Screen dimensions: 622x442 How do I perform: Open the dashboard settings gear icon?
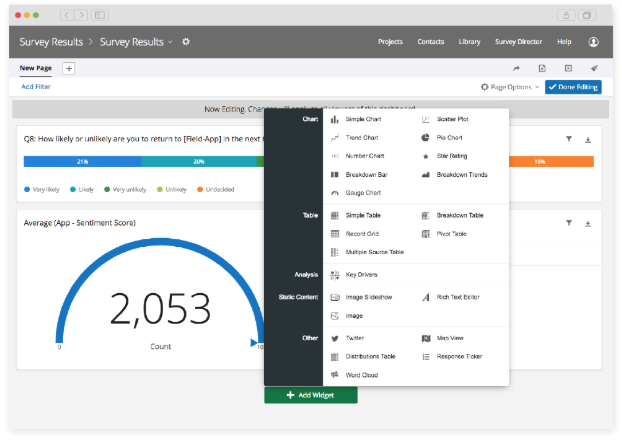[186, 42]
